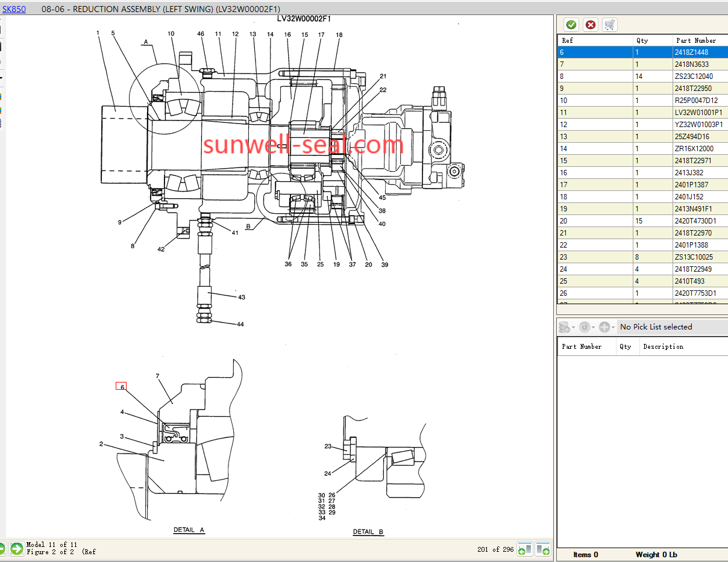The height and width of the screenshot is (562, 728).
Task: Click the pick list Description column header
Action: 663,346
